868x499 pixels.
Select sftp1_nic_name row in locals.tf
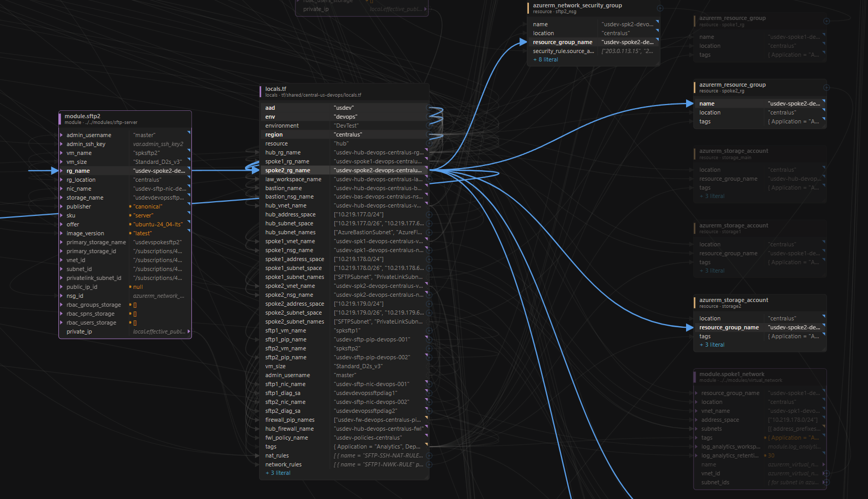(x=345, y=384)
